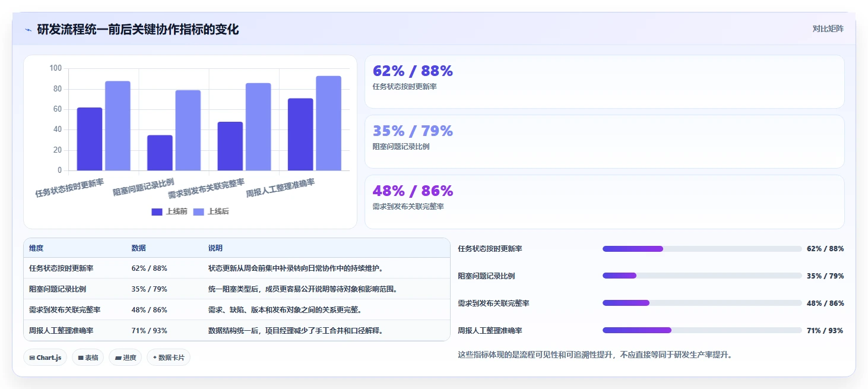The image size is (868, 389).
Task: Click the 上线后 bar for 周报人工整理准确率
Action: tap(328, 123)
